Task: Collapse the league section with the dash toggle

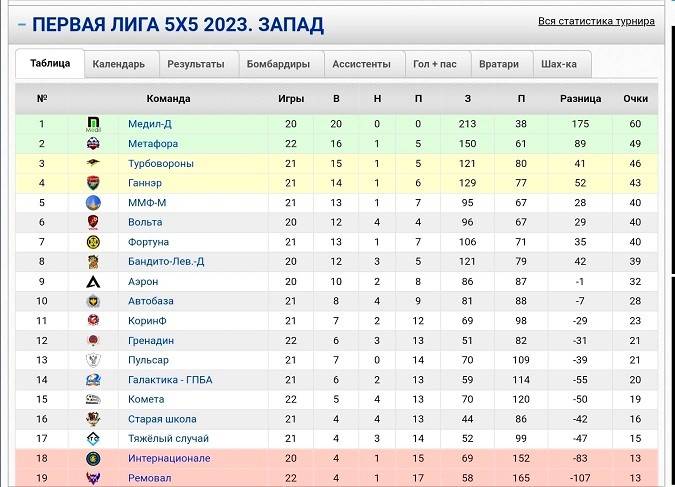Action: pyautogui.click(x=21, y=24)
